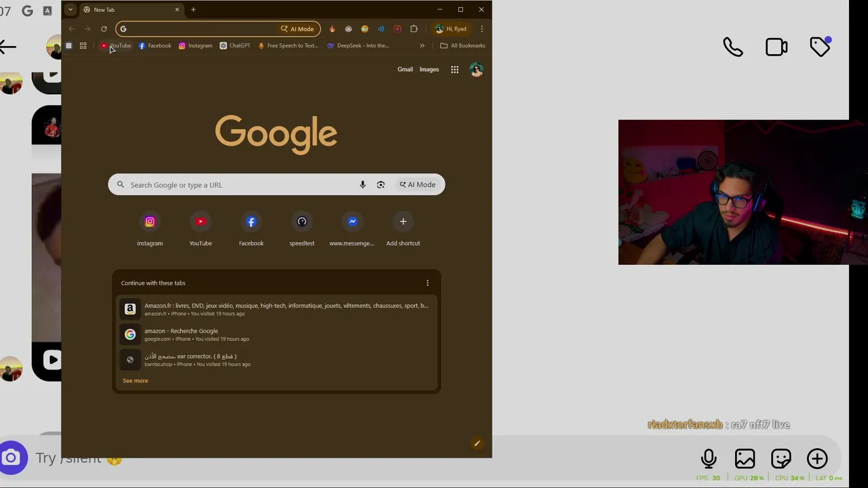Click the microphone icon in chat bar

[709, 459]
